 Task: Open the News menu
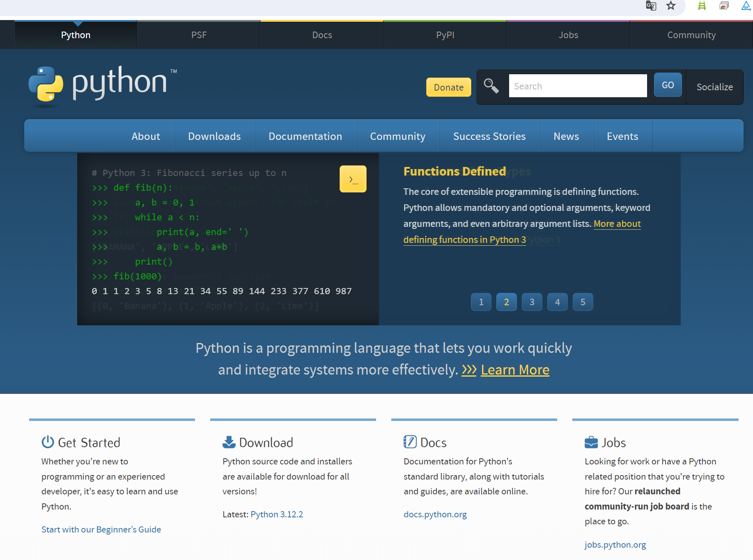click(566, 136)
